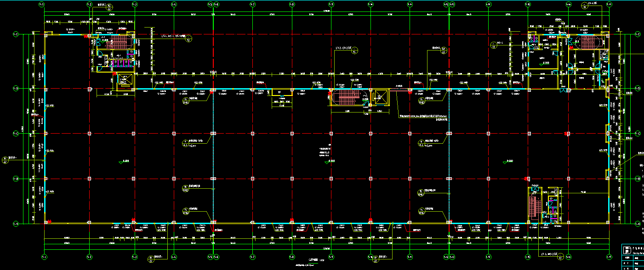Image resolution: width=644 pixels, height=270 pixels.
Task: Click the left ±0.000 elevation marker
Action: (125, 161)
